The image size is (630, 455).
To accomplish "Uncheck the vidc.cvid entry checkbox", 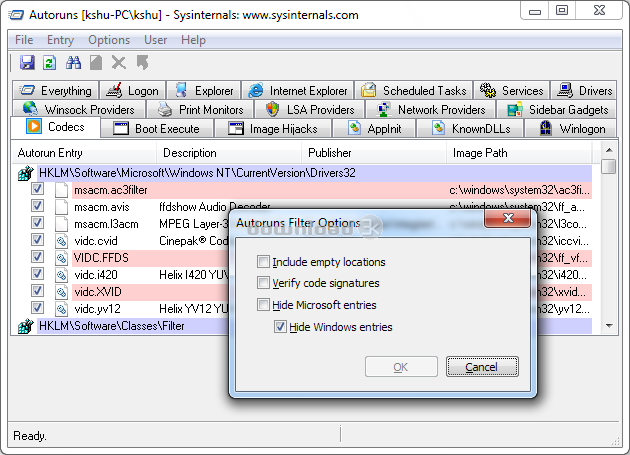I will click(x=37, y=240).
